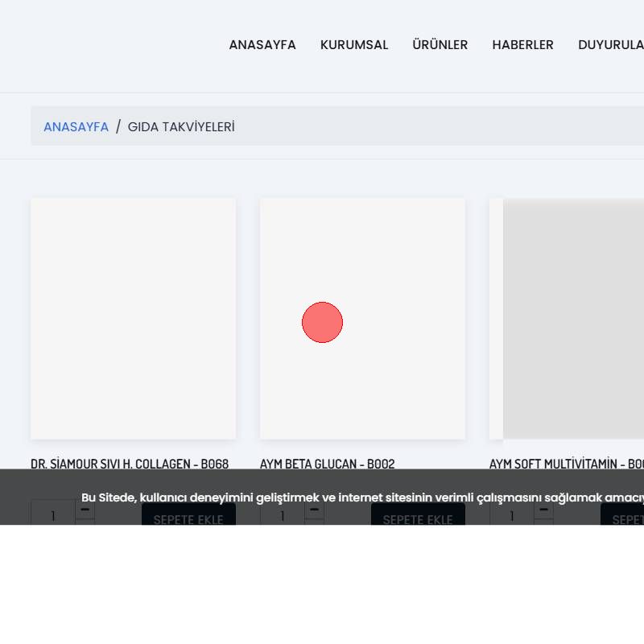The image size is (644, 644).
Task: Go to the KURUMSAL menu
Action: click(353, 45)
